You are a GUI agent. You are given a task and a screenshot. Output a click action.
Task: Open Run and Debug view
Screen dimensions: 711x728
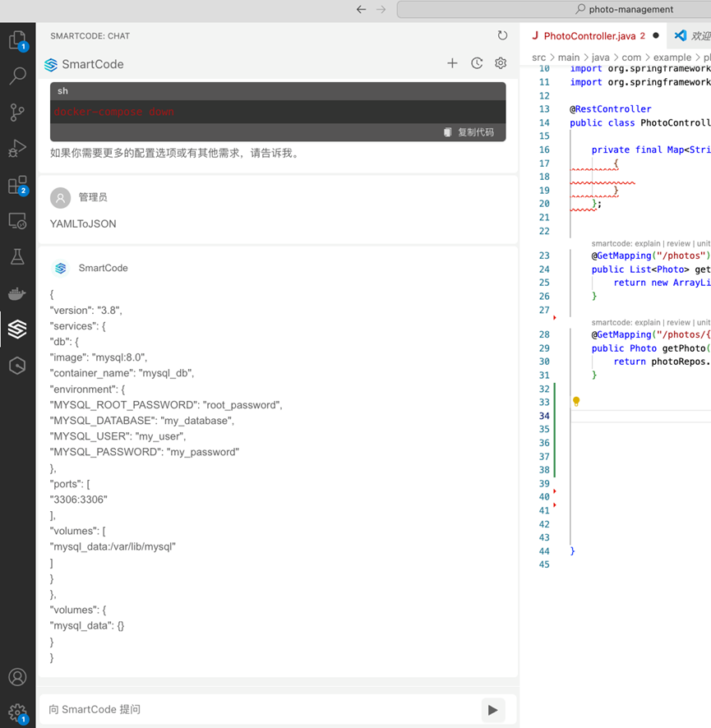click(17, 149)
